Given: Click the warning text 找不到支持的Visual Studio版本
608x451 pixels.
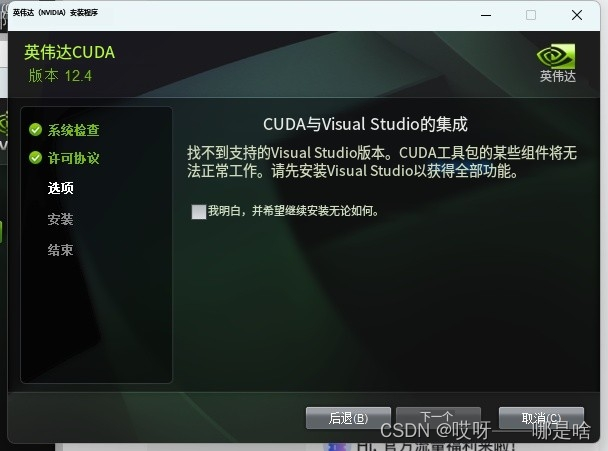Looking at the screenshot, I should pos(289,153).
